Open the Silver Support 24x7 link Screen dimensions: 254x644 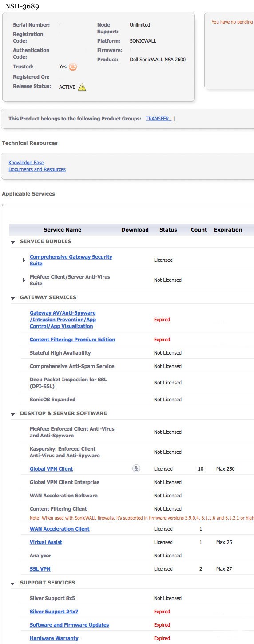pos(54,612)
